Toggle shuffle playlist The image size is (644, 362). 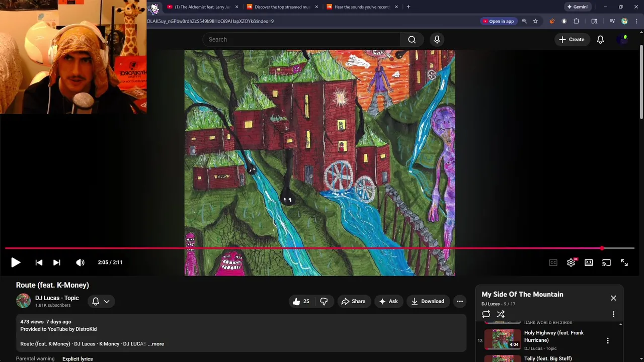tap(501, 314)
